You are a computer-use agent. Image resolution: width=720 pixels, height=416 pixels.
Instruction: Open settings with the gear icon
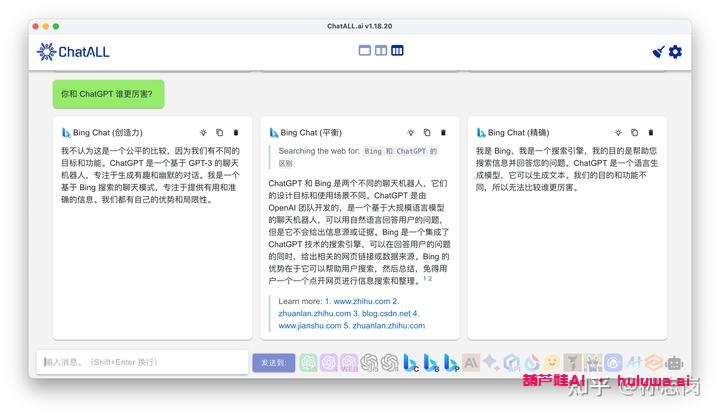click(675, 52)
